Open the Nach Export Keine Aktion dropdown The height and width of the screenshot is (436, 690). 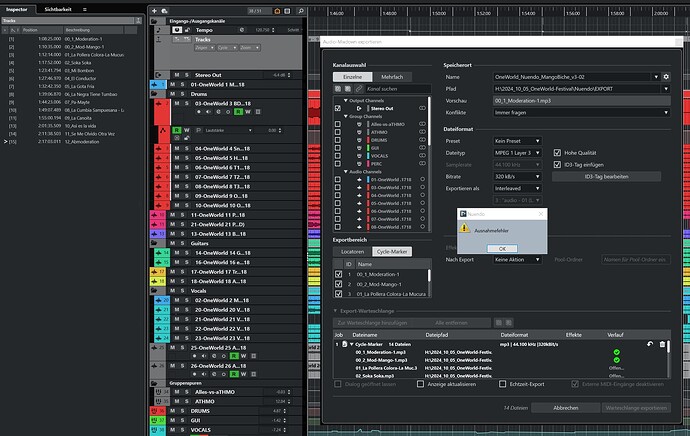(518, 260)
